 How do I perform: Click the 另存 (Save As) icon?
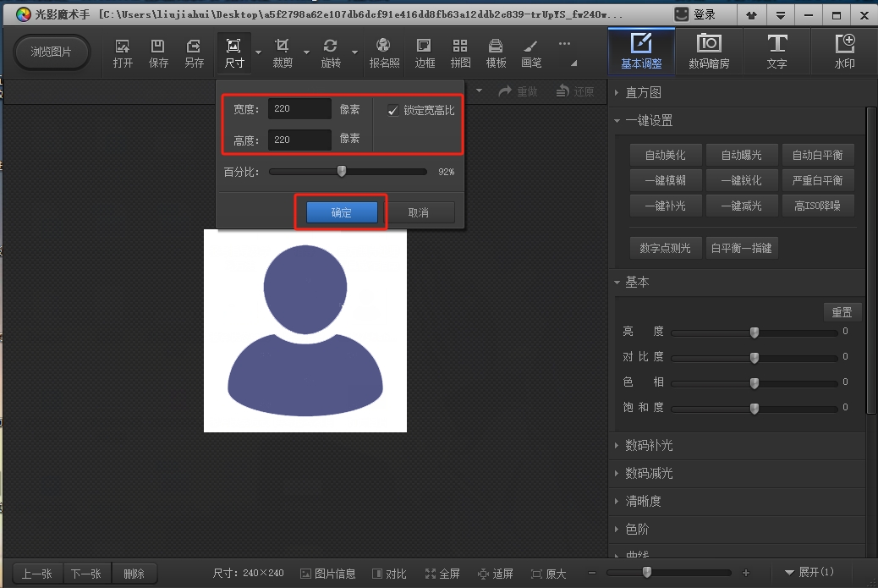(194, 52)
